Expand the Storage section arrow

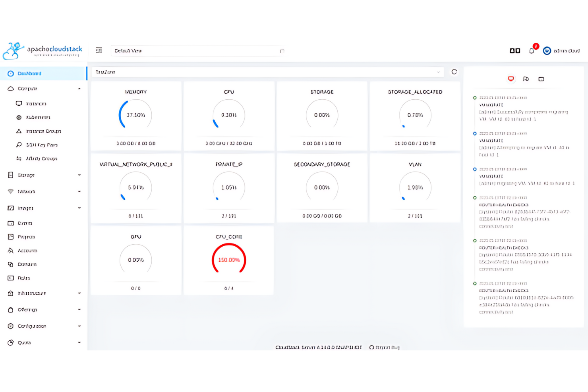(x=79, y=175)
